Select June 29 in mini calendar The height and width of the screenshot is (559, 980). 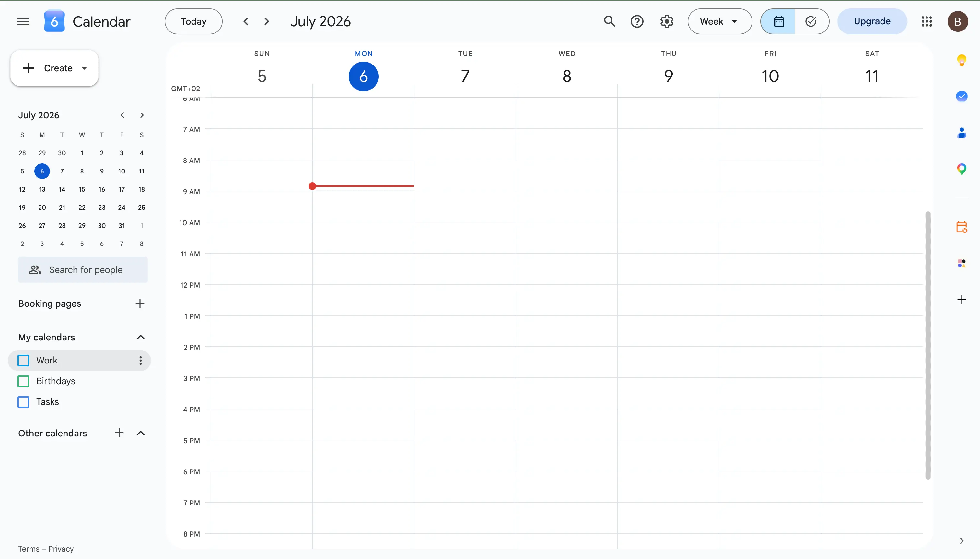pyautogui.click(x=42, y=153)
